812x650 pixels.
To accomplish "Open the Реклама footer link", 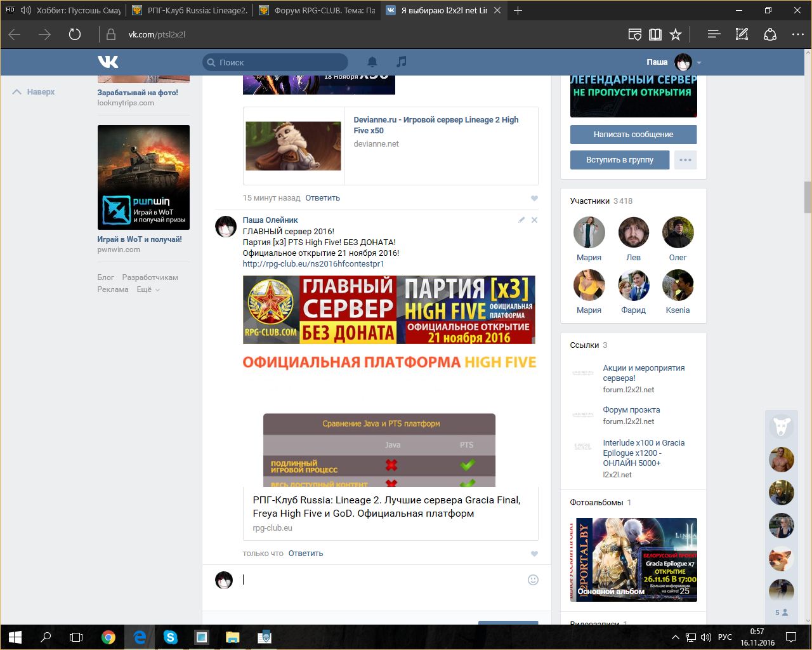I will (x=113, y=289).
